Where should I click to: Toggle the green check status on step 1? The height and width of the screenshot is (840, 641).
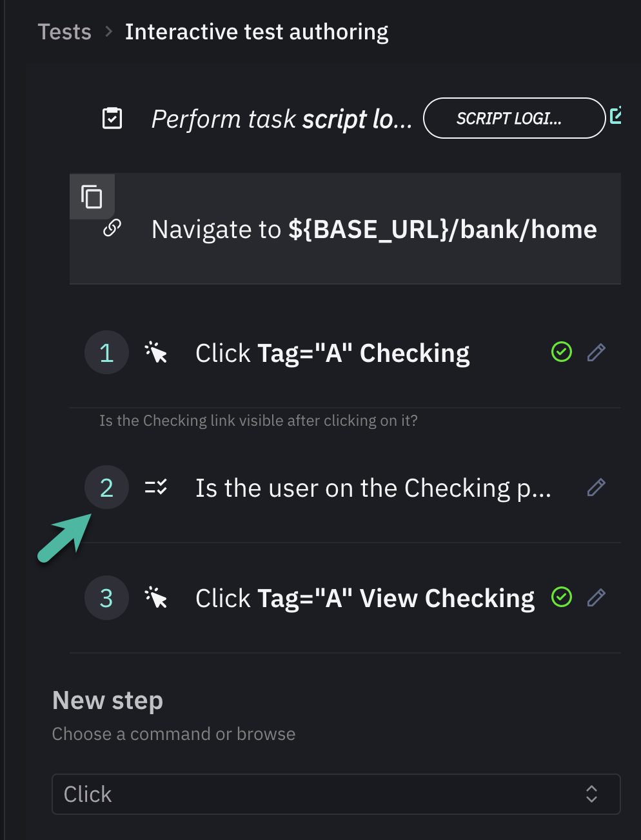561,352
